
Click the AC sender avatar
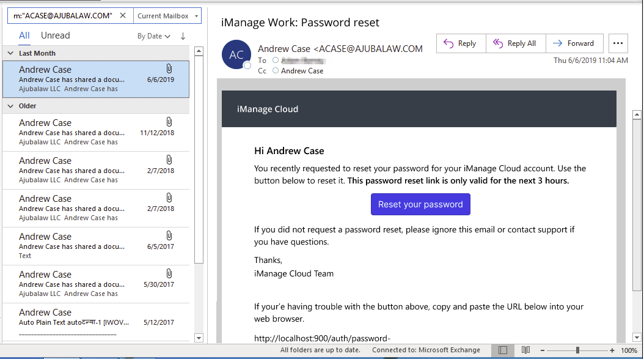click(x=236, y=55)
